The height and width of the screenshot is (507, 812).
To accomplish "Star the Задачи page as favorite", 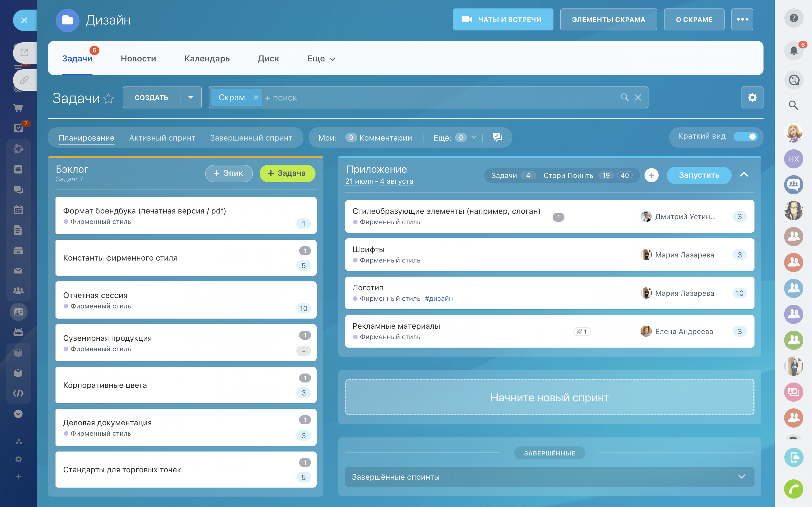I will pos(109,99).
